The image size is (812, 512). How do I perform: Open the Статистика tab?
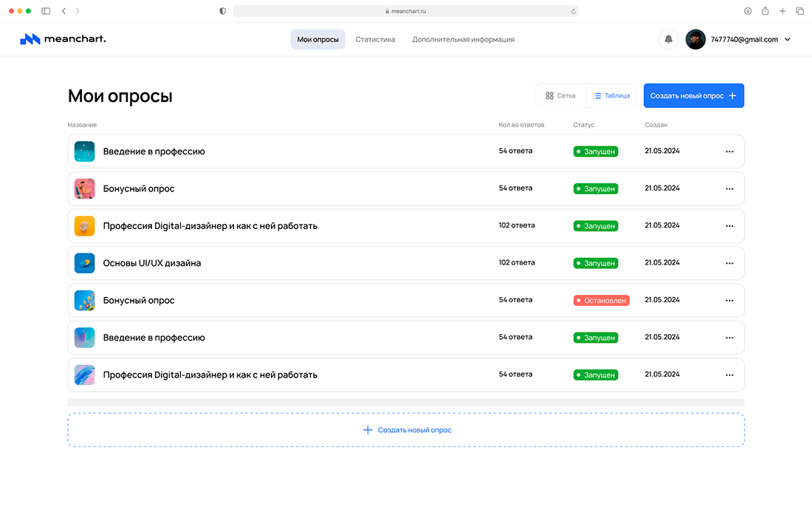click(x=375, y=40)
